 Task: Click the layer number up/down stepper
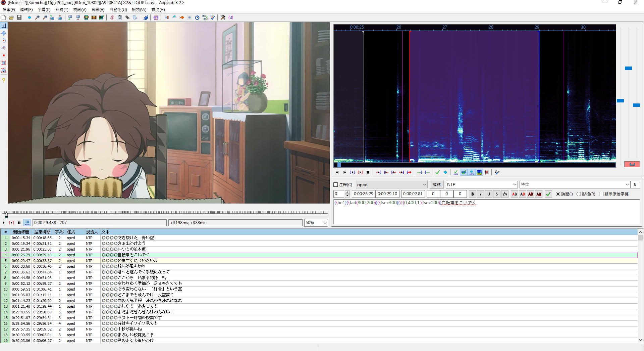pos(347,194)
